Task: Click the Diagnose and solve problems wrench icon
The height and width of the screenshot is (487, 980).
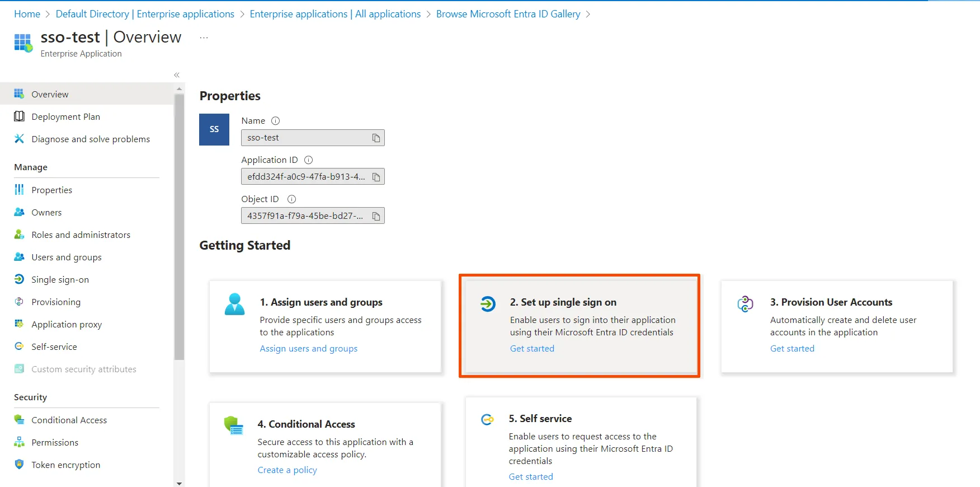Action: [19, 138]
